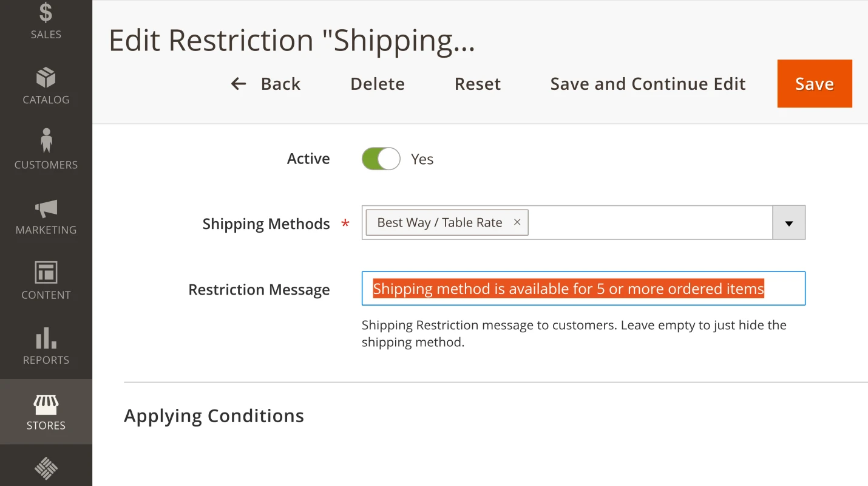Reset the restriction form
The height and width of the screenshot is (486, 868).
[x=477, y=83]
